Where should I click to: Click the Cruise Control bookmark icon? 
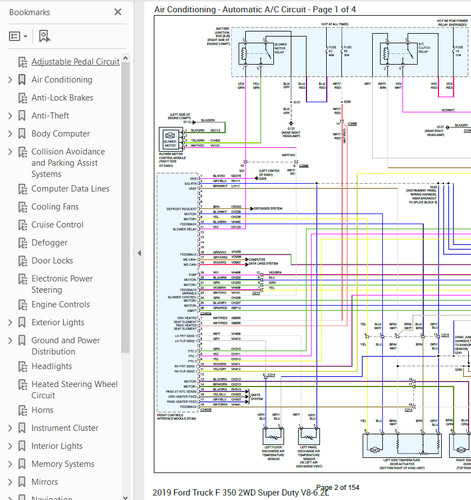(x=22, y=225)
